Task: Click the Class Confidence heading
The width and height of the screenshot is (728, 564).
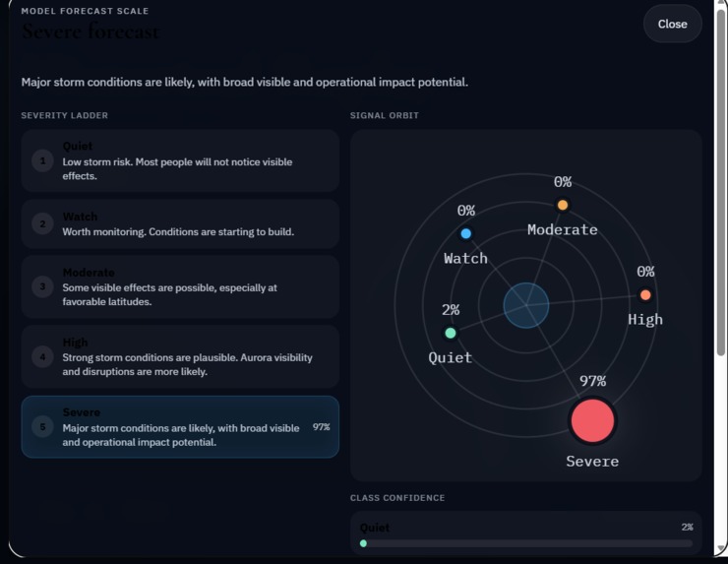Action: 397,498
